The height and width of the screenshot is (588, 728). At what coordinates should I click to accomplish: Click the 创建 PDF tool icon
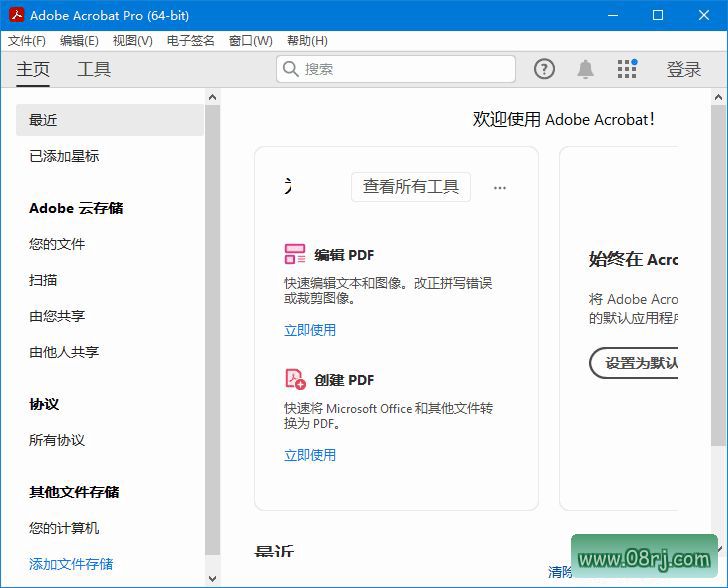pyautogui.click(x=295, y=379)
